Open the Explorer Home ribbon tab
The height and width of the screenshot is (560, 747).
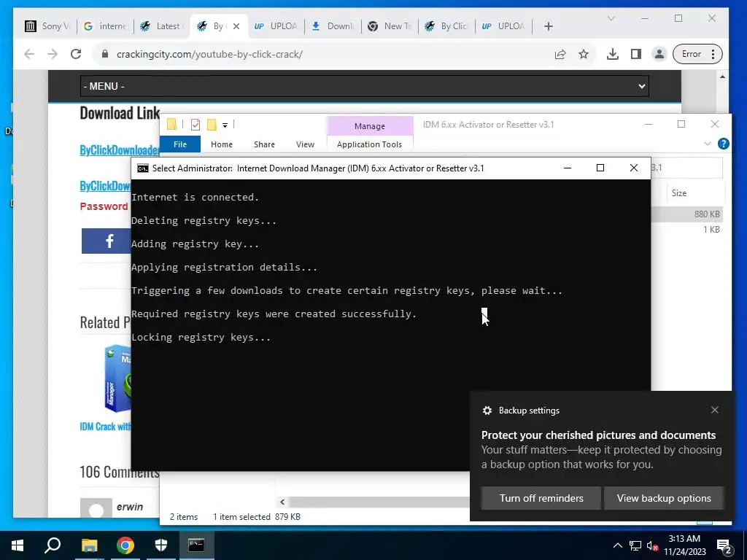(222, 144)
